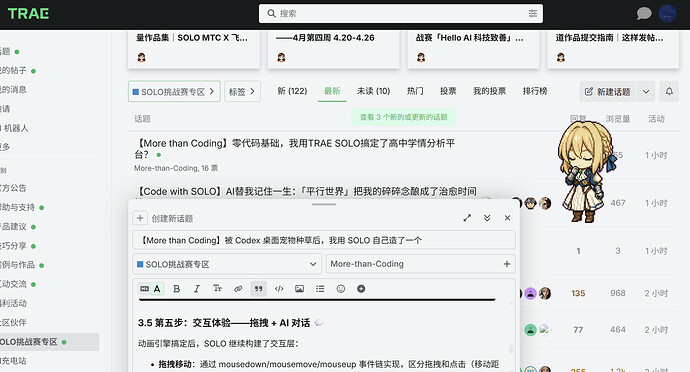Open the user avatar menu
Viewport: 690px width, 372px height.
[667, 14]
